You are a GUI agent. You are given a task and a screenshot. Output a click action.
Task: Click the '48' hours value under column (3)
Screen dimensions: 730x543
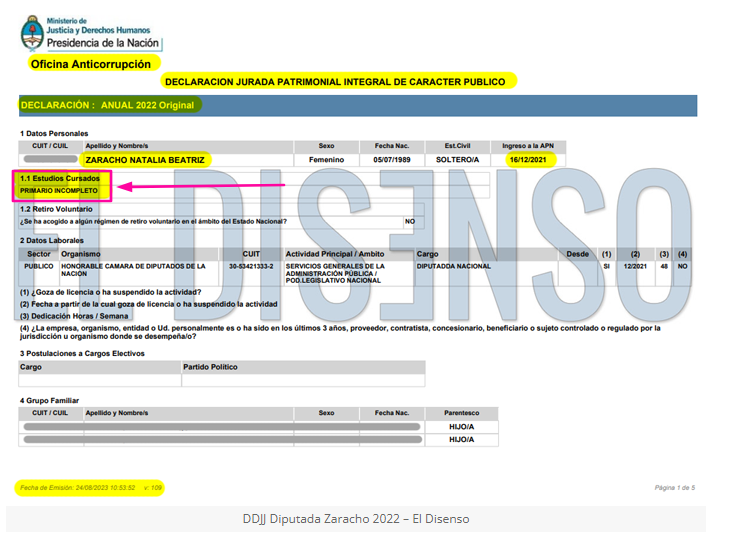(664, 266)
